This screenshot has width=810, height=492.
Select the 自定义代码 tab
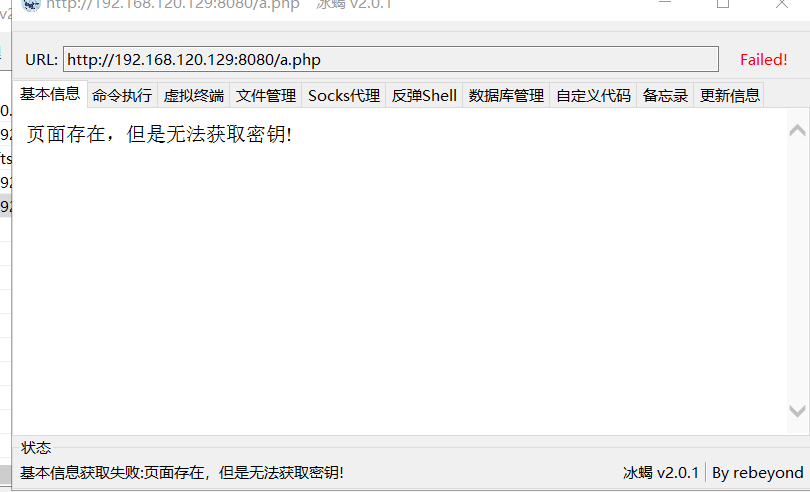pyautogui.click(x=594, y=96)
